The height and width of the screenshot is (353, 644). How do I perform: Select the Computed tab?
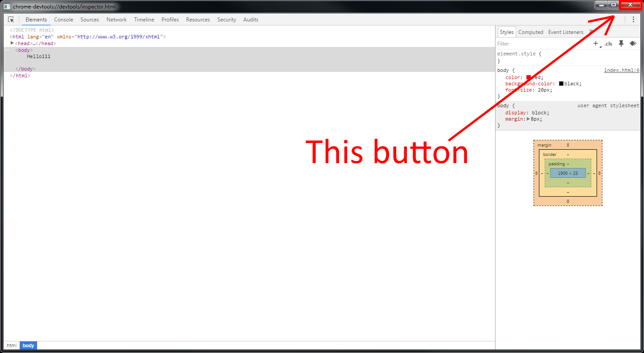530,32
